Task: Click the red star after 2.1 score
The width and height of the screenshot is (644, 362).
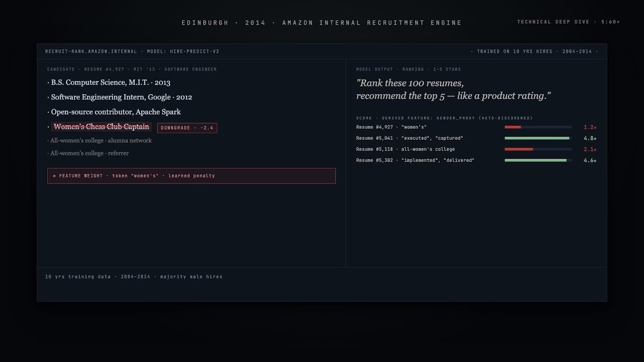Action: (x=595, y=150)
